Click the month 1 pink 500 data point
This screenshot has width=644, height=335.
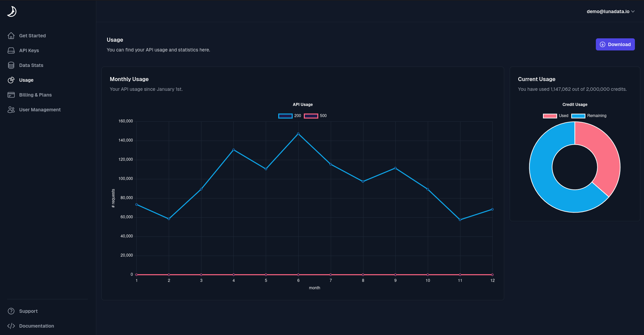[x=136, y=275]
